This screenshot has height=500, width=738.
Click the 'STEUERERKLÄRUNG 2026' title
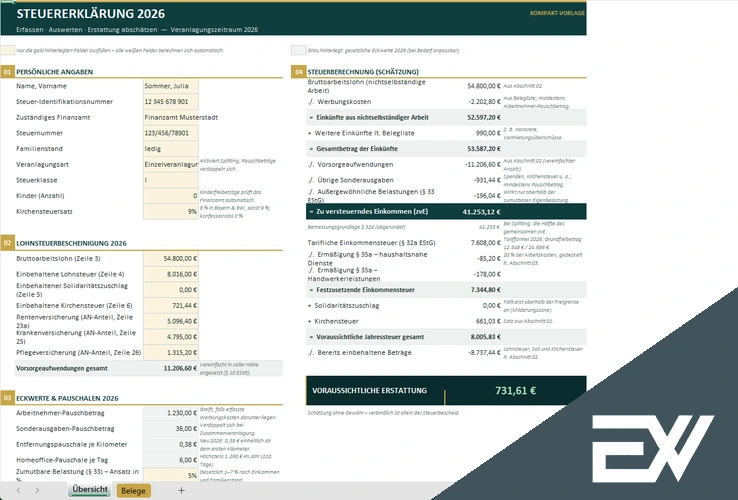tap(90, 14)
